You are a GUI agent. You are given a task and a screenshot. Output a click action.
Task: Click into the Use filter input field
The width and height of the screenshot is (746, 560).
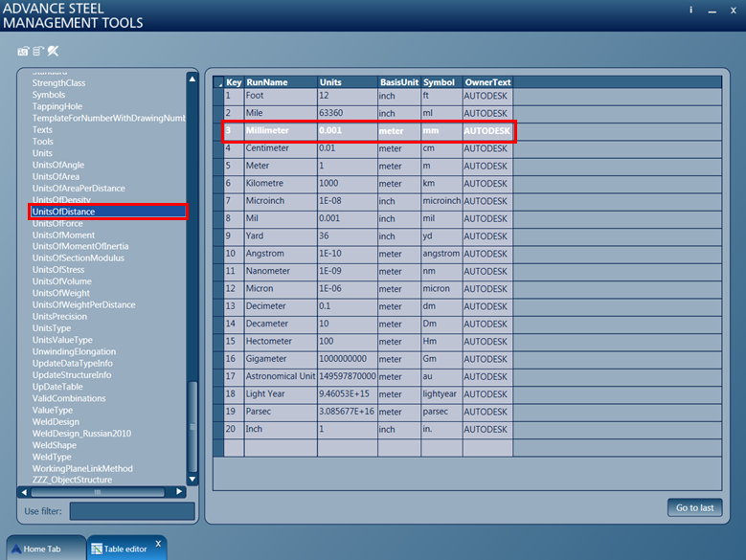132,511
